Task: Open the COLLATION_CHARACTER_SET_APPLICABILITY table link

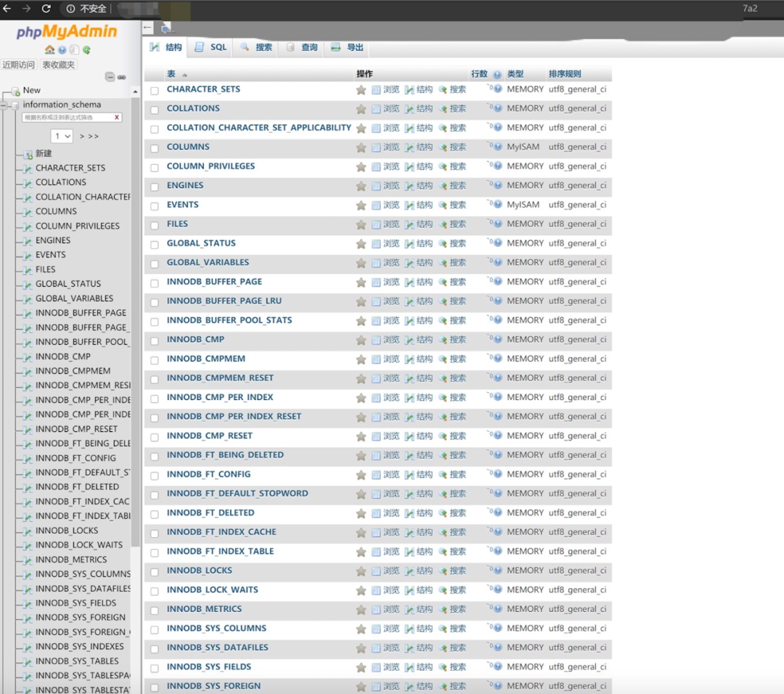Action: pyautogui.click(x=259, y=128)
